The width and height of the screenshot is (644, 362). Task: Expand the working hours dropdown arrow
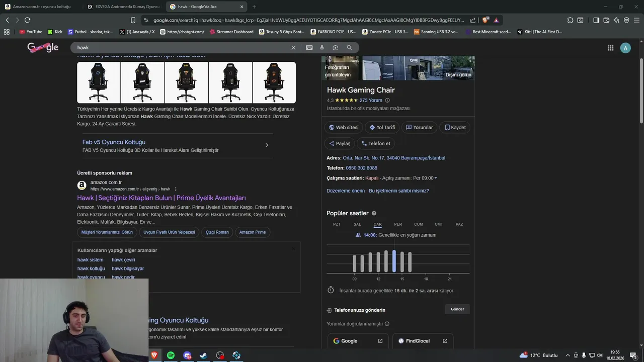click(x=436, y=178)
